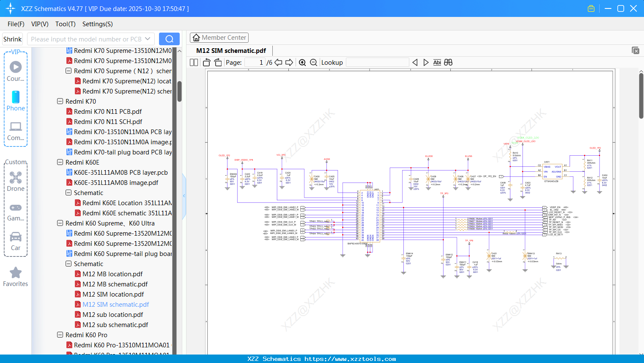Zoom in on the schematic page
644x363 pixels.
point(302,62)
